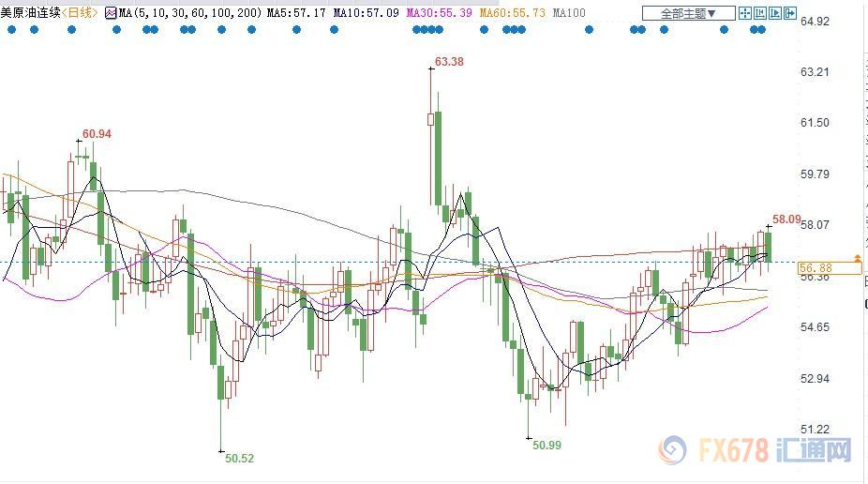Click the 64.92 axis value
This screenshot has width=868, height=484.
815,21
